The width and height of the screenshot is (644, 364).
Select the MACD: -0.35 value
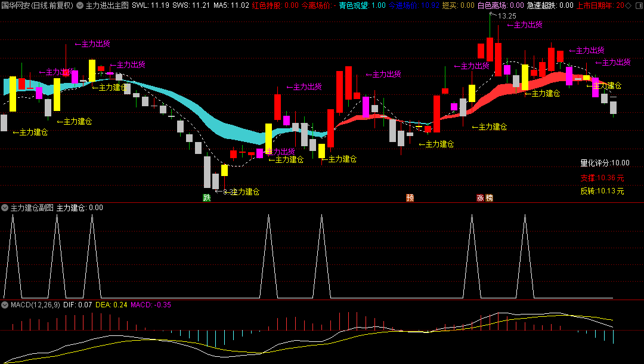(151, 305)
